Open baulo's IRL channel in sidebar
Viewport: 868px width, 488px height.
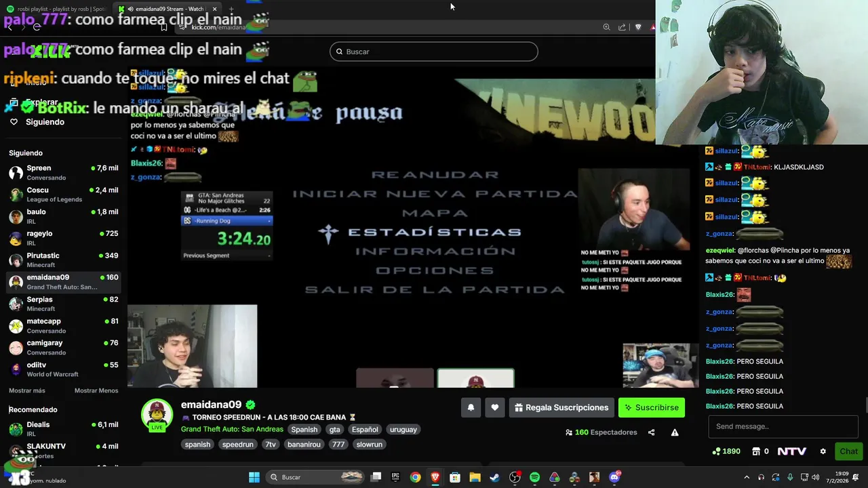63,216
